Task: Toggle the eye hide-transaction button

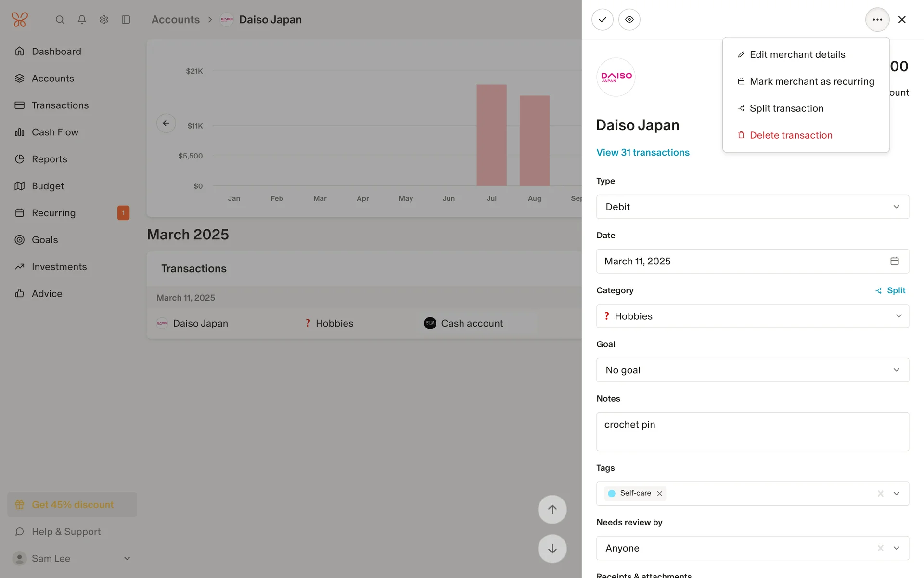Action: click(629, 20)
